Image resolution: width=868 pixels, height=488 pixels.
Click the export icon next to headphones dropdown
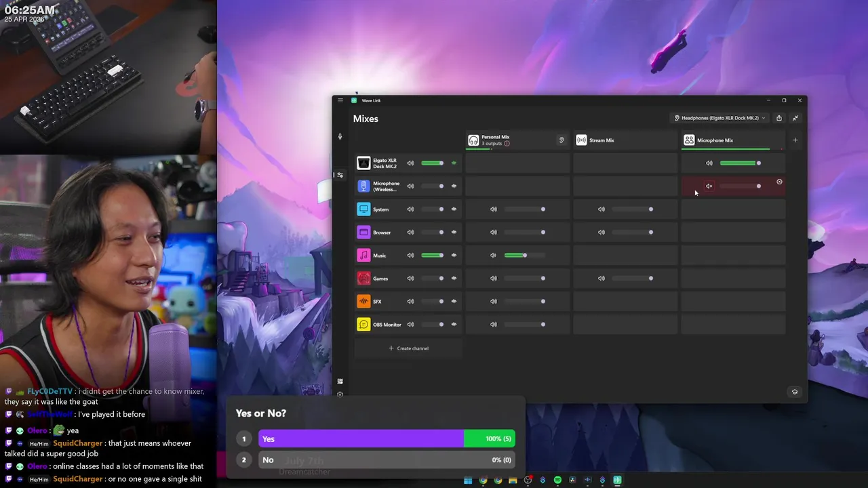tap(779, 118)
